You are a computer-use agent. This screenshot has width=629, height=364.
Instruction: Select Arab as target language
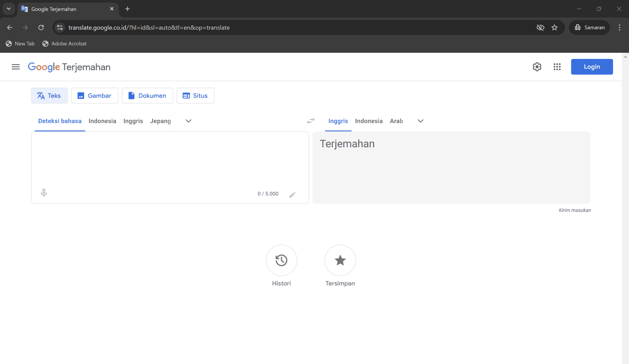click(x=397, y=121)
